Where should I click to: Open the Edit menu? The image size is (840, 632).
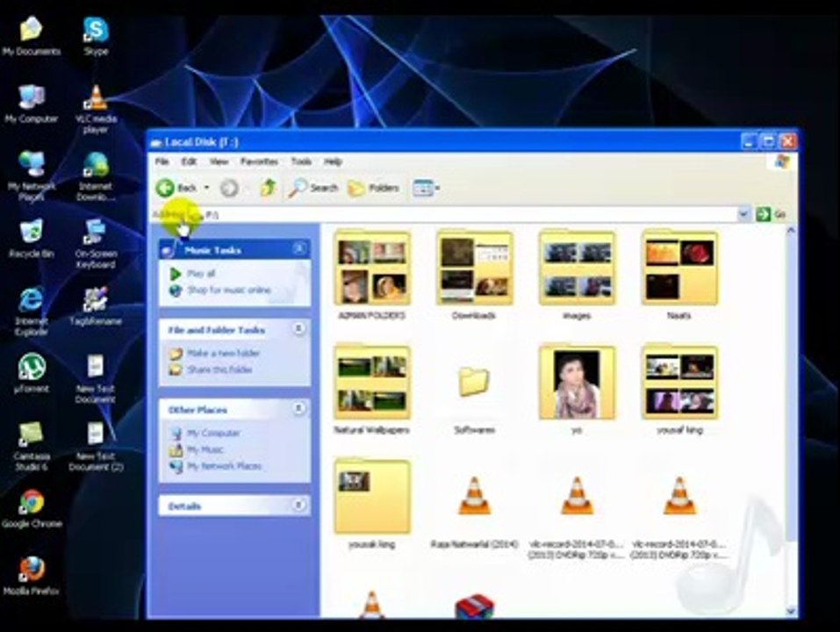point(189,162)
